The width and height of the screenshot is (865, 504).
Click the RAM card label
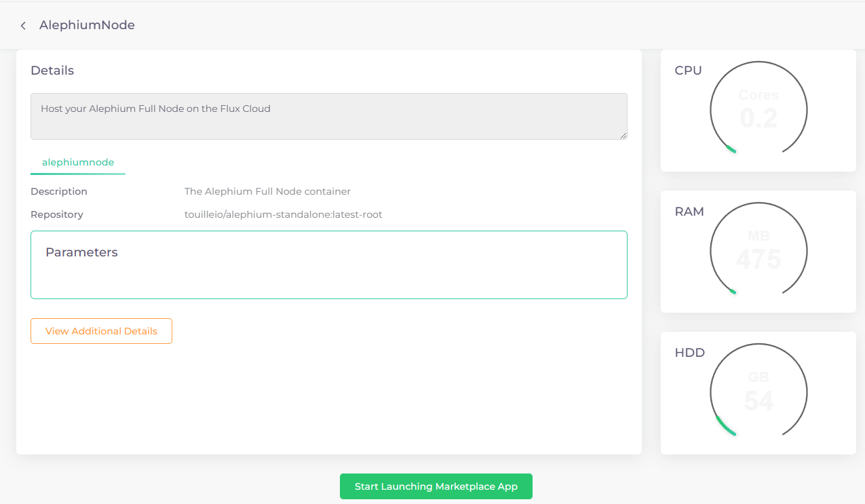[689, 212]
